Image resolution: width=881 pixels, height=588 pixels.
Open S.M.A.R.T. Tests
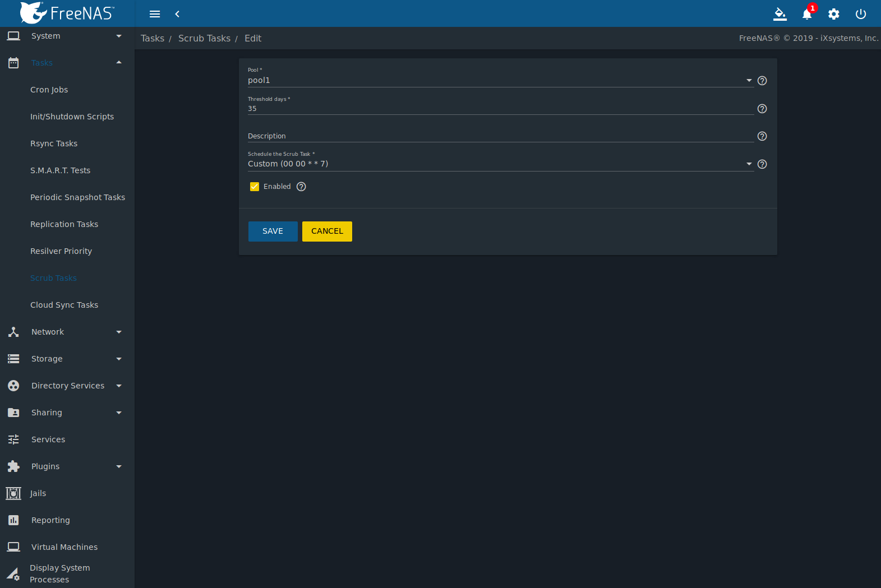60,170
